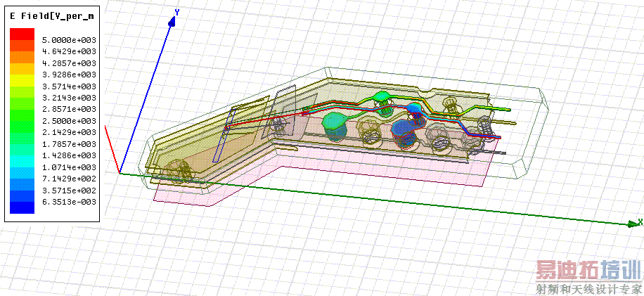Click the legend value 3.2143e+003
Image resolution: width=644 pixels, height=296 pixels.
pyautogui.click(x=69, y=98)
